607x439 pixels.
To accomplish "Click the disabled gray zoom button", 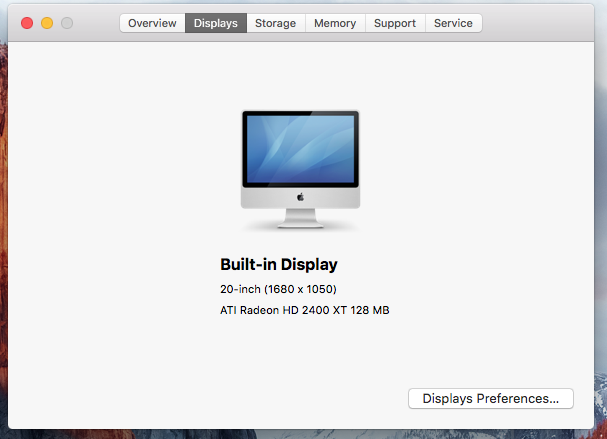I will pos(67,23).
